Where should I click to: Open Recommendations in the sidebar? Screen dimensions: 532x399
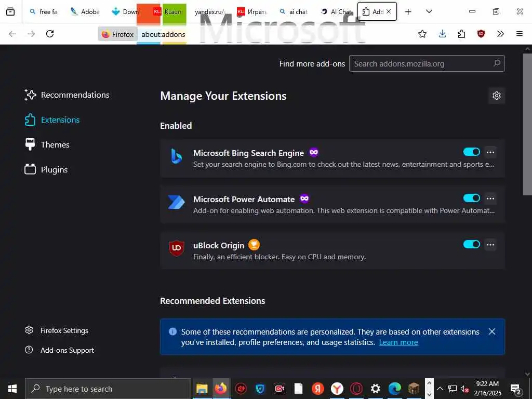[x=67, y=95]
